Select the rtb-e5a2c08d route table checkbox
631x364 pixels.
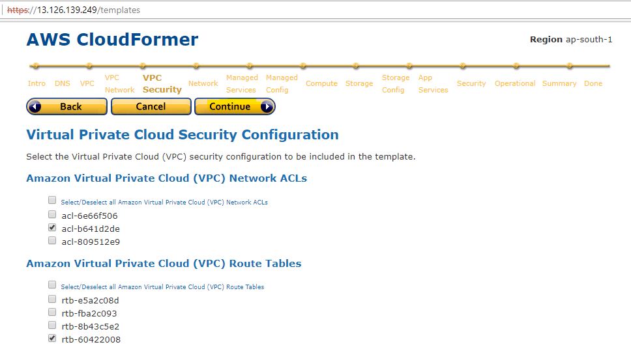pos(52,299)
